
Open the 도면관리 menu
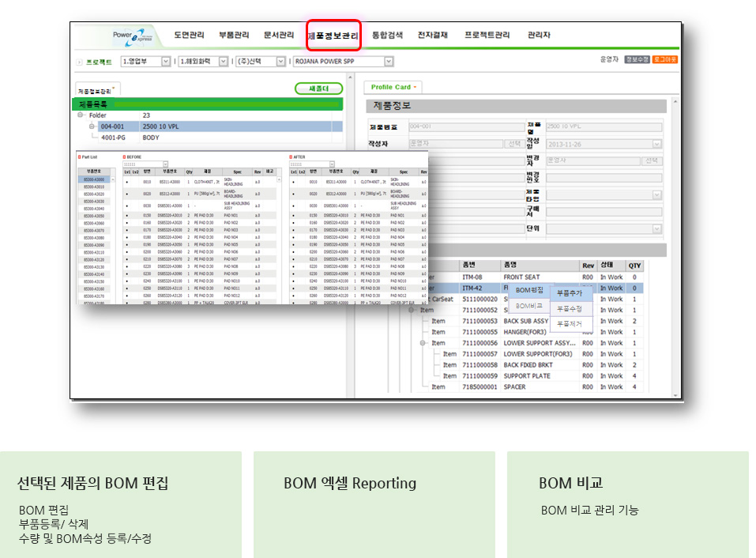click(189, 36)
